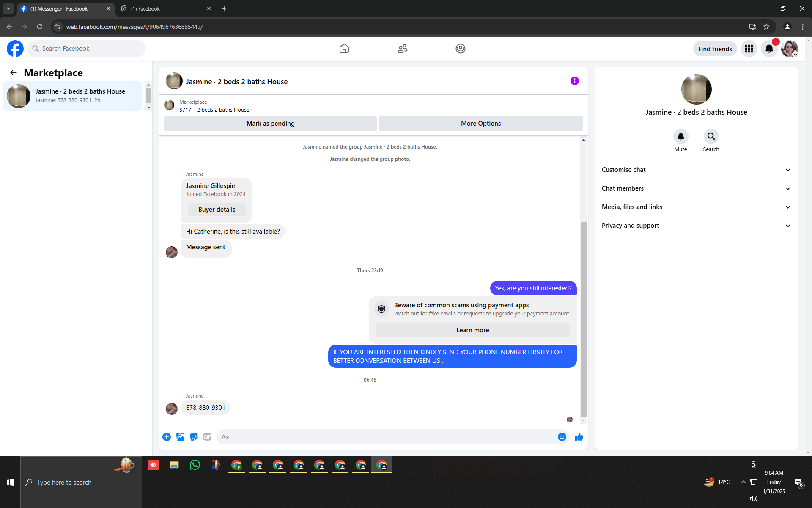812x508 pixels.
Task: Open the Facebook menu grid icon
Action: 749,49
